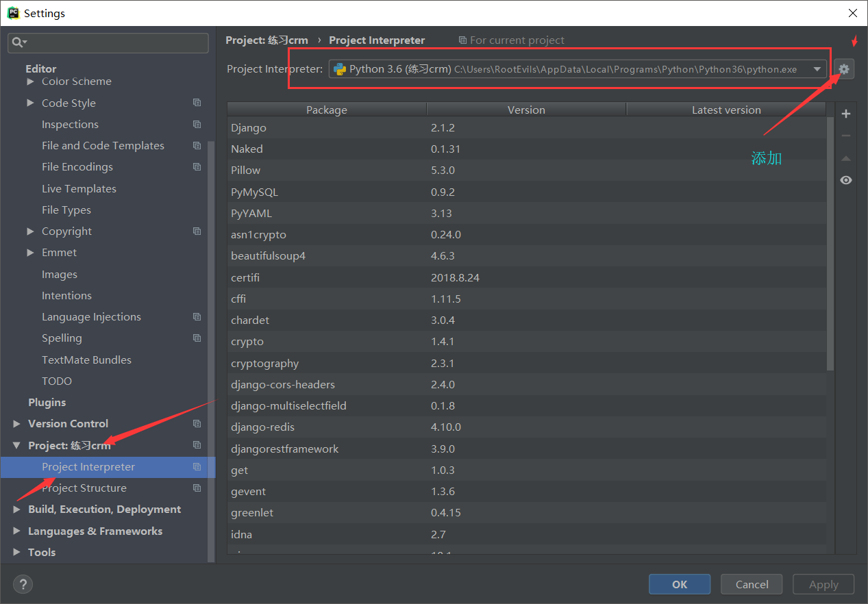Click Apply button
The image size is (868, 604).
click(x=823, y=584)
